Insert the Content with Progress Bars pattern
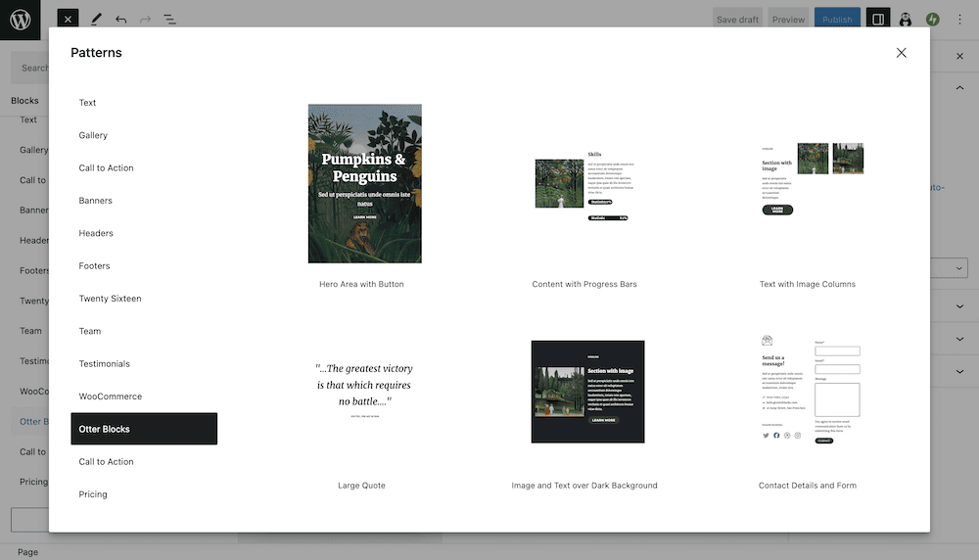Viewport: 979px width, 560px height. (584, 187)
